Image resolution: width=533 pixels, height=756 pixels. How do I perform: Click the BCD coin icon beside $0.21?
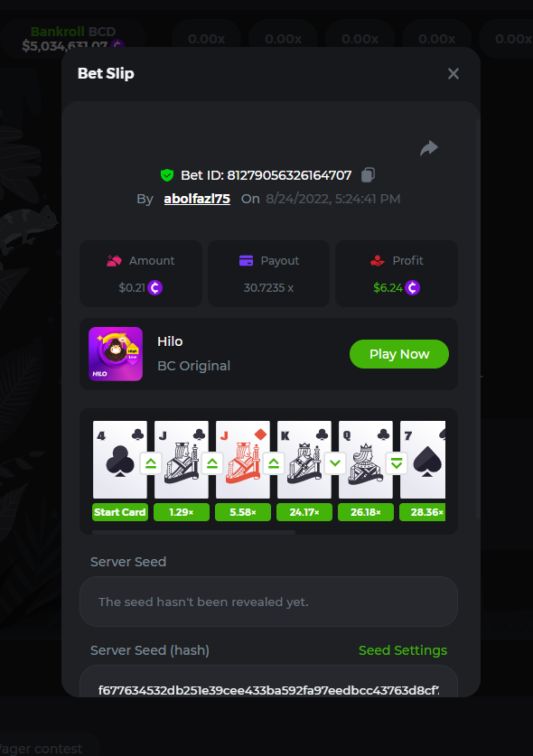154,288
